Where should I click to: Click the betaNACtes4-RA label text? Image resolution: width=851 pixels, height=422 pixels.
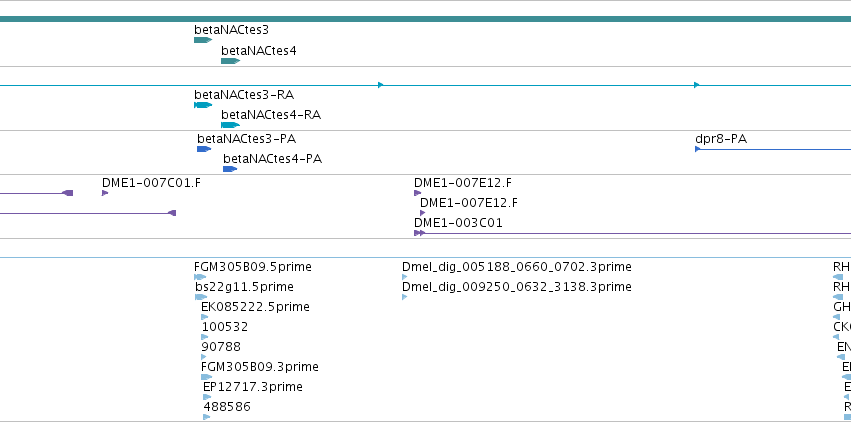click(x=271, y=115)
